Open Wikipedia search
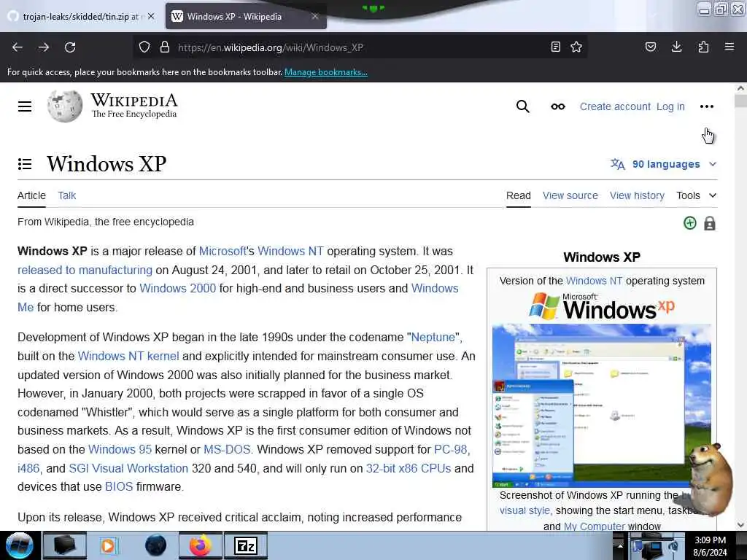 pyautogui.click(x=522, y=106)
